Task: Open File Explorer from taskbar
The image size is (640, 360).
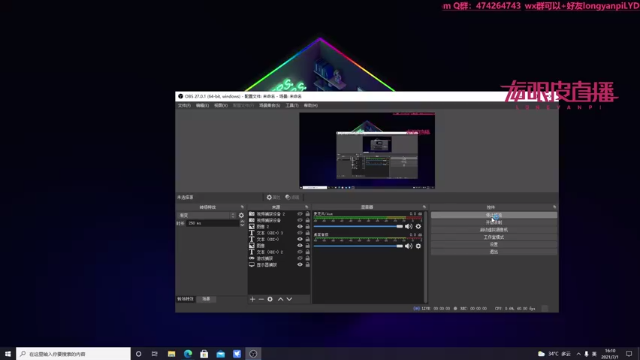Action: coord(171,354)
